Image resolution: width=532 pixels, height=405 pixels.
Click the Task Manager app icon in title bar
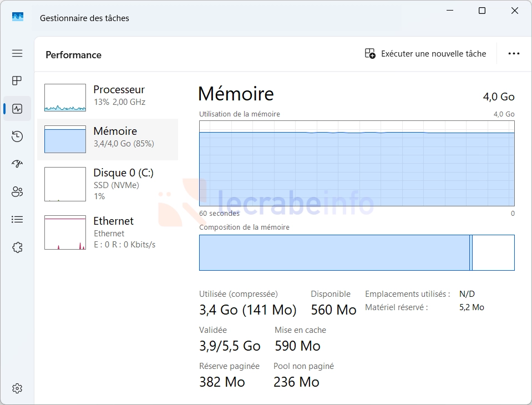18,18
